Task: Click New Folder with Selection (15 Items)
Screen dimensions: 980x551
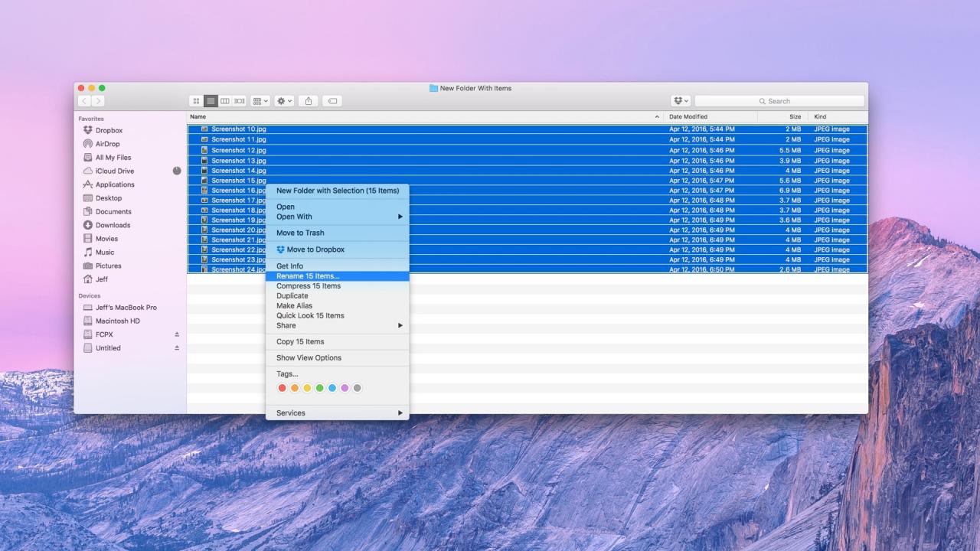Action: tap(338, 190)
